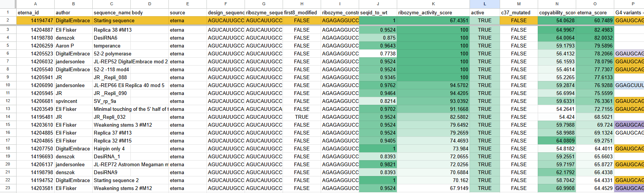Select 'Minimal touching of the 5' half' cell
The width and height of the screenshot is (644, 193).
[x=130, y=109]
